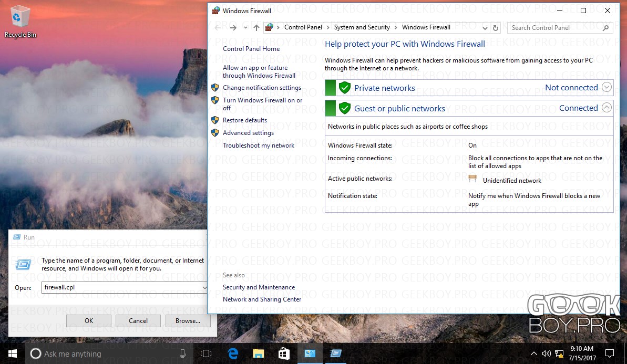Click Browse... in the Run dialog
Viewport: 627px width, 364px height.
click(188, 321)
